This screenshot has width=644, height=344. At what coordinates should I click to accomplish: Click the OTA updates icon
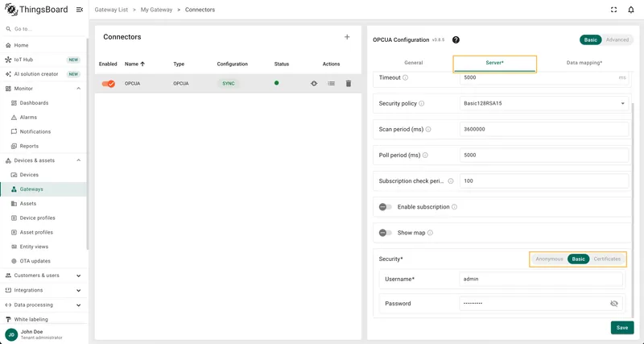14,261
